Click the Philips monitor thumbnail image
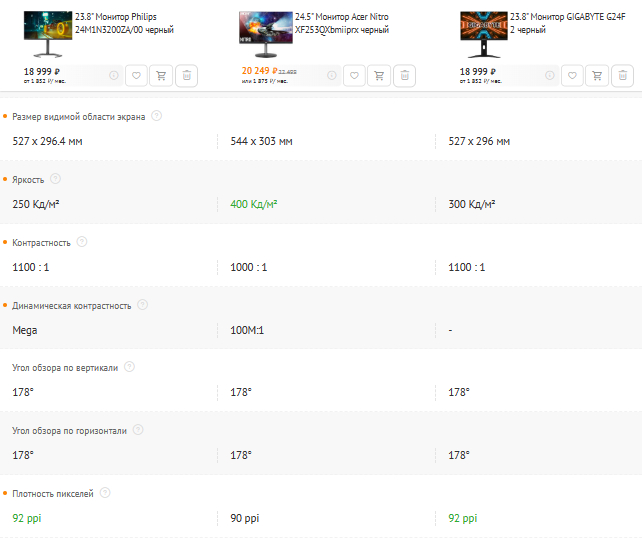This screenshot has width=642, height=538. click(47, 35)
